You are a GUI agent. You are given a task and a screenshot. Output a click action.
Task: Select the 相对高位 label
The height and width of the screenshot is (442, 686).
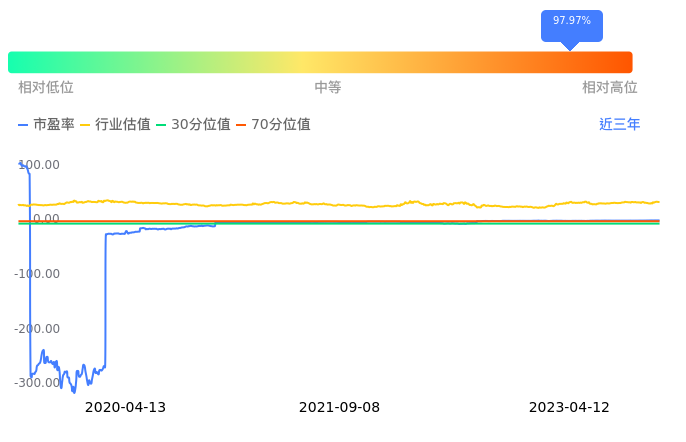(x=610, y=88)
